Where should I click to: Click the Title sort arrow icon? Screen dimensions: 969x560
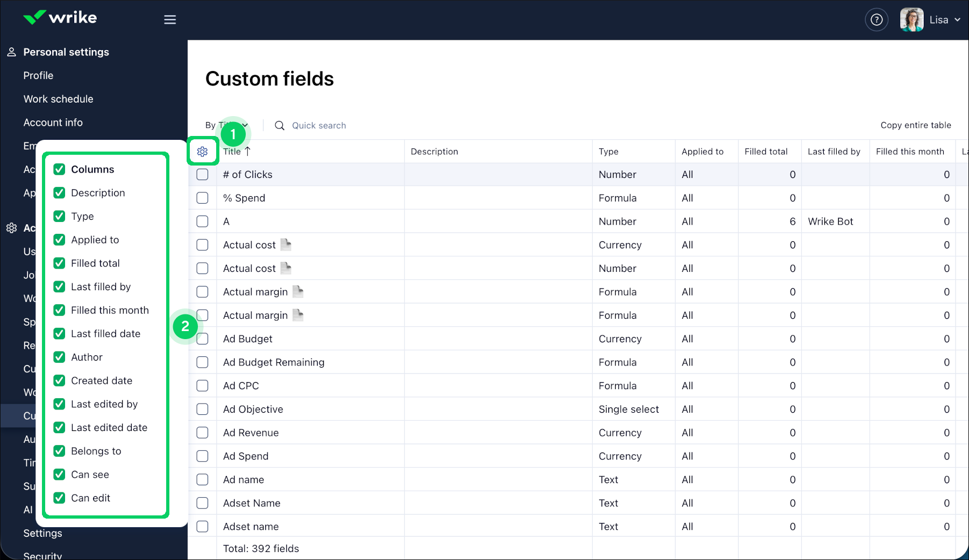pos(248,152)
